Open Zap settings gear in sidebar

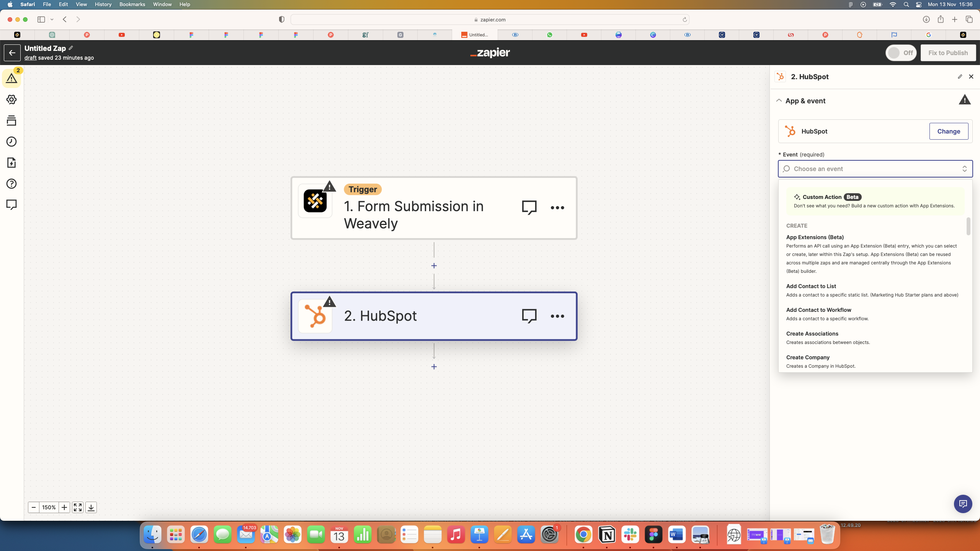(11, 99)
